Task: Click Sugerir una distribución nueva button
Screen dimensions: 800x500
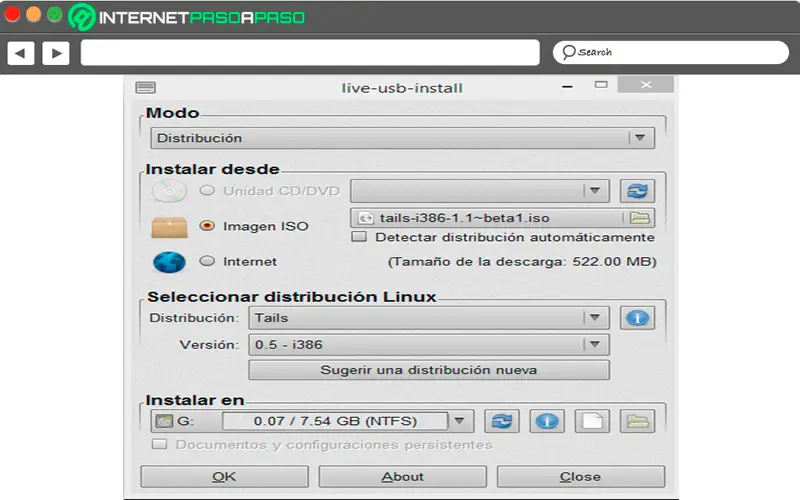Action: click(x=429, y=370)
